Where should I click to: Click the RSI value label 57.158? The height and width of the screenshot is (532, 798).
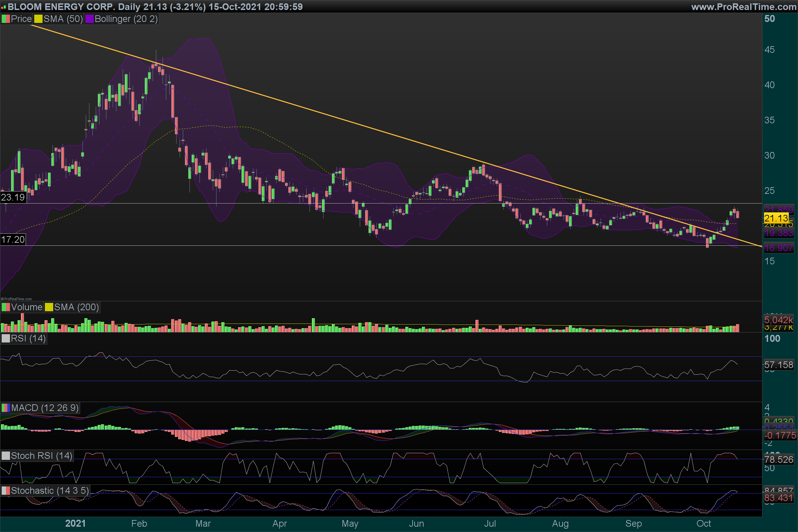pyautogui.click(x=778, y=365)
